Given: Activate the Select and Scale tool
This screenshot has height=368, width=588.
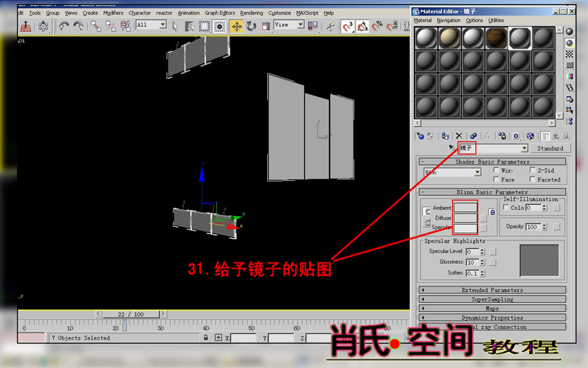Looking at the screenshot, I should (266, 26).
